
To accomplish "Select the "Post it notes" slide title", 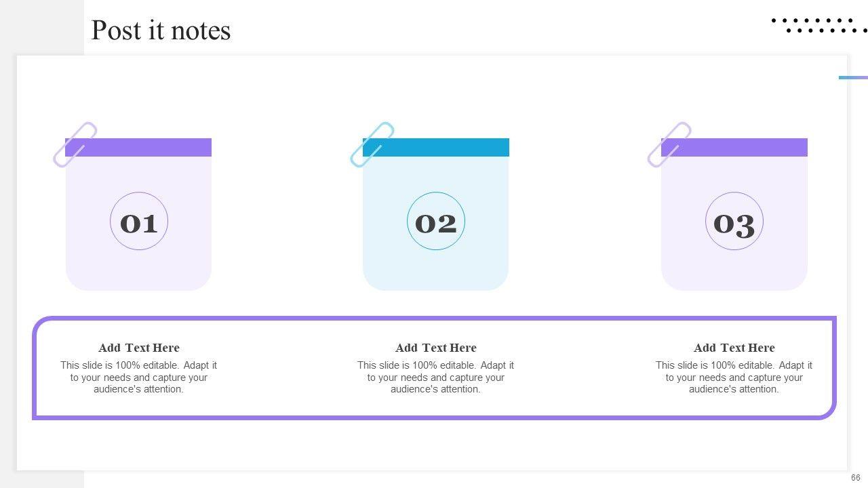I will 161,30.
